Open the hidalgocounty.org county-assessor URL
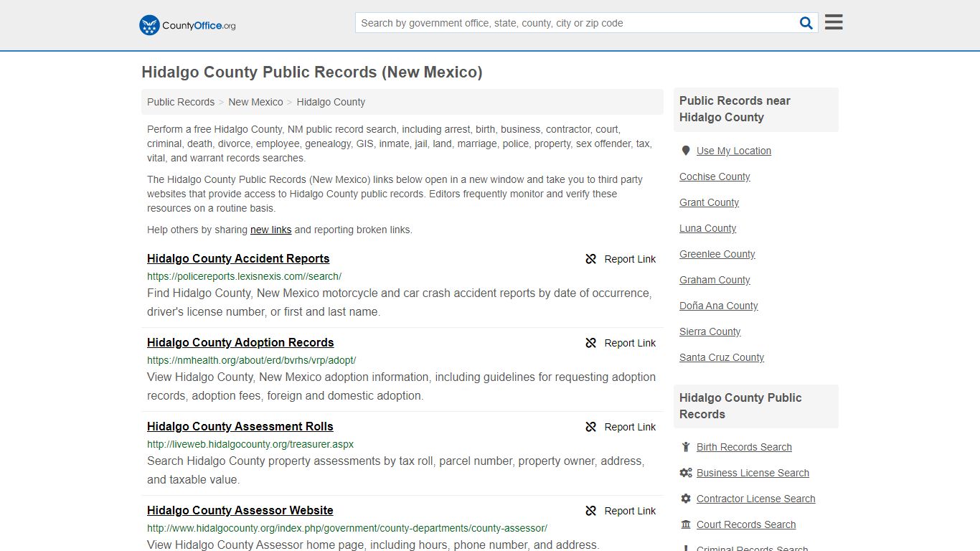Screen dimensions: 980x551 click(347, 528)
